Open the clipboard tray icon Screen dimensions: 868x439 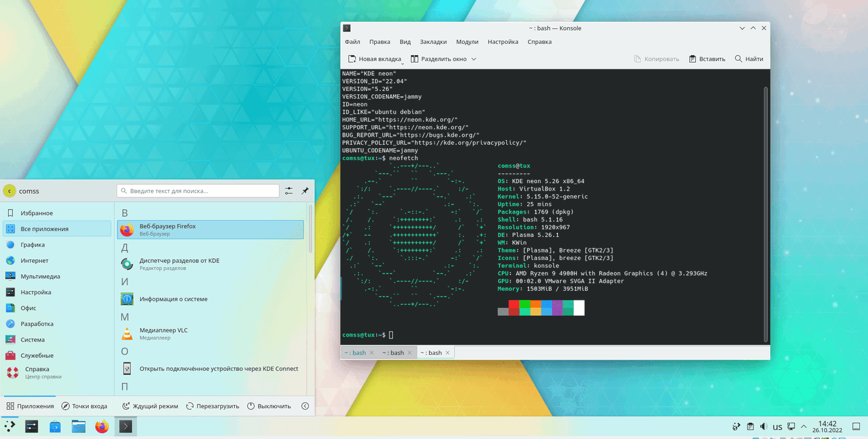[750, 427]
